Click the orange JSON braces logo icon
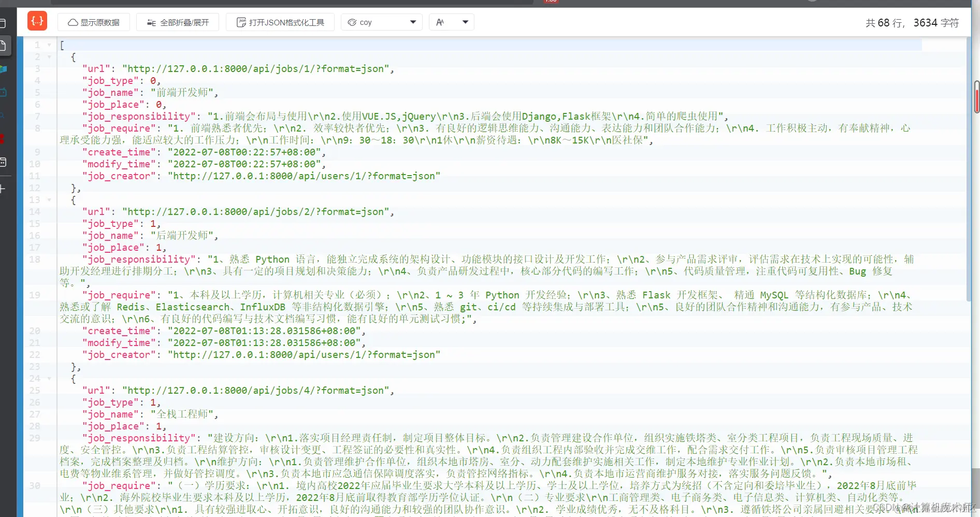 [37, 21]
